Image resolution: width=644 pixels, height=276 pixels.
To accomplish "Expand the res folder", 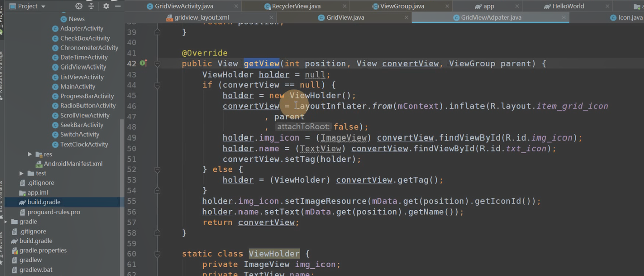I will point(30,154).
